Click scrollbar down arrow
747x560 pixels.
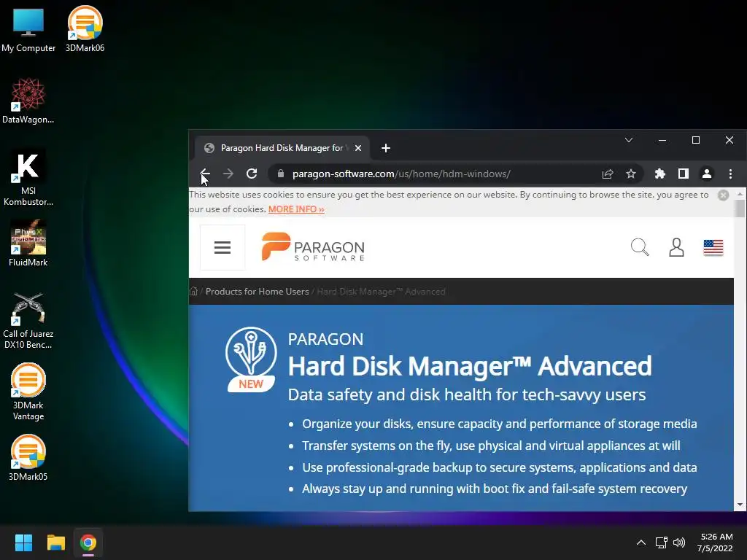tap(740, 505)
